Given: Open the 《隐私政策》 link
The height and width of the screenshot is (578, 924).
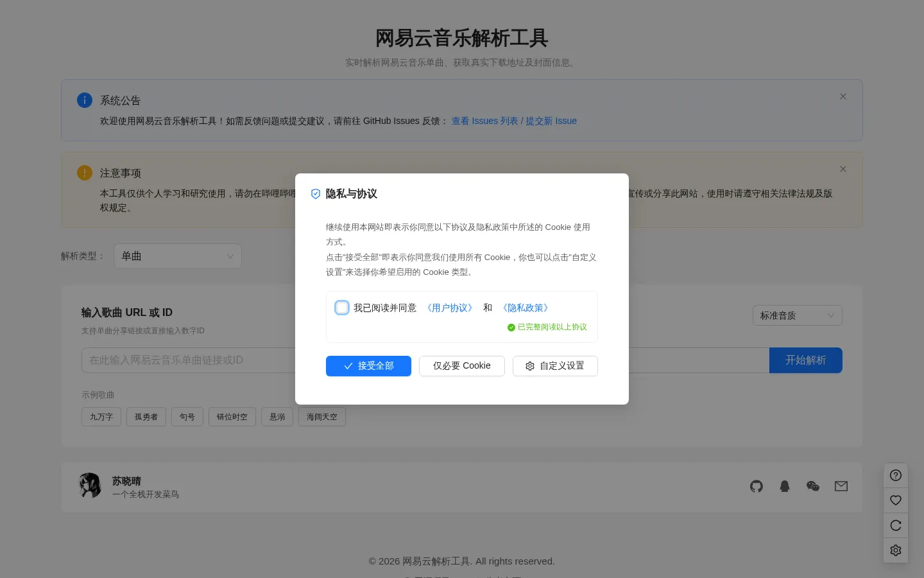Looking at the screenshot, I should [526, 308].
